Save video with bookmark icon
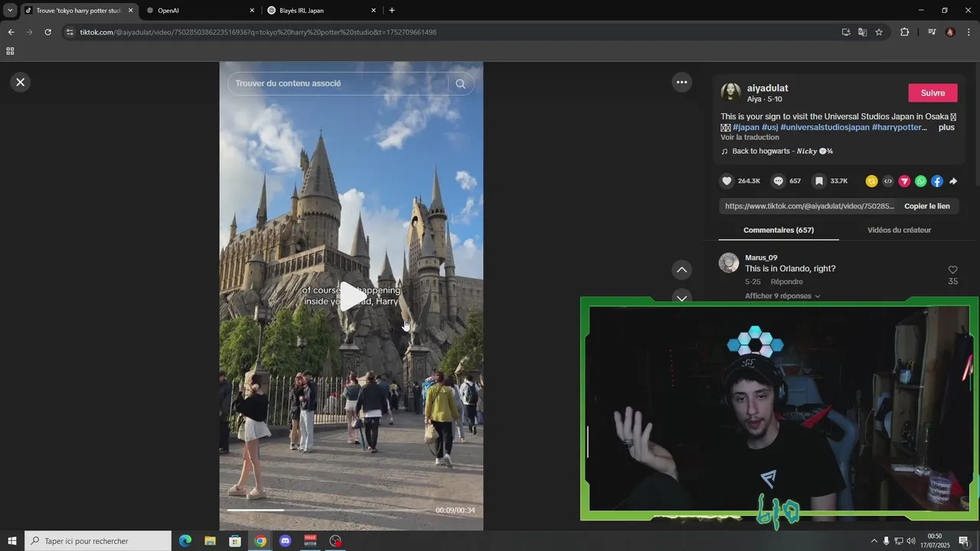This screenshot has height=551, width=980. (819, 181)
